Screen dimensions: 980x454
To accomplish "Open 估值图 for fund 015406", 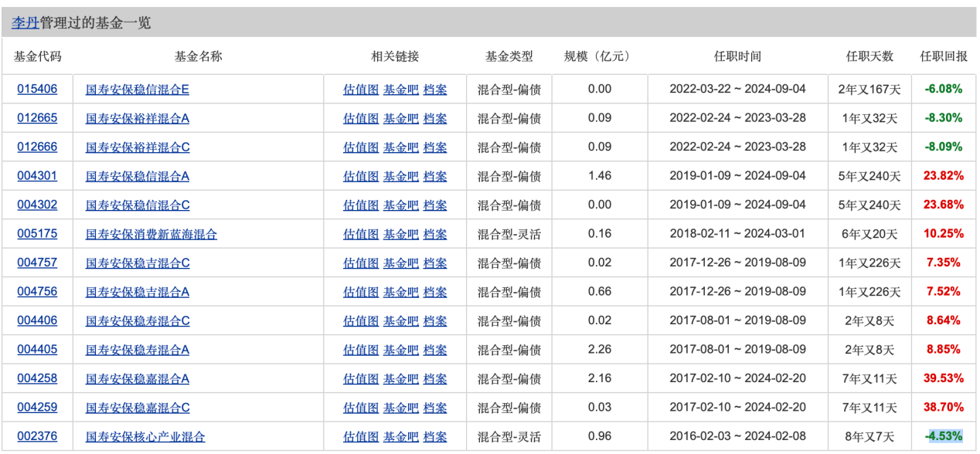I will pyautogui.click(x=361, y=90).
